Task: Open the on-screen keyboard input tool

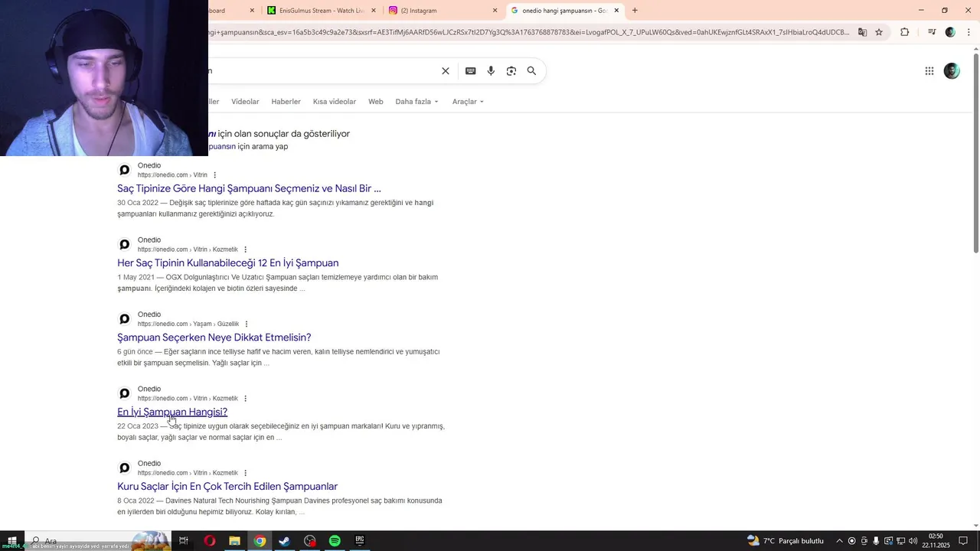Action: [470, 71]
